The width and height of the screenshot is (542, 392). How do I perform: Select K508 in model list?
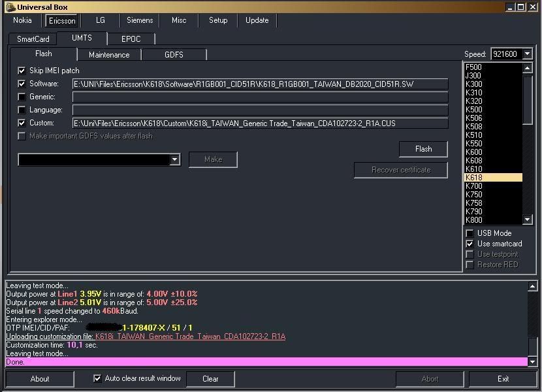(x=493, y=127)
